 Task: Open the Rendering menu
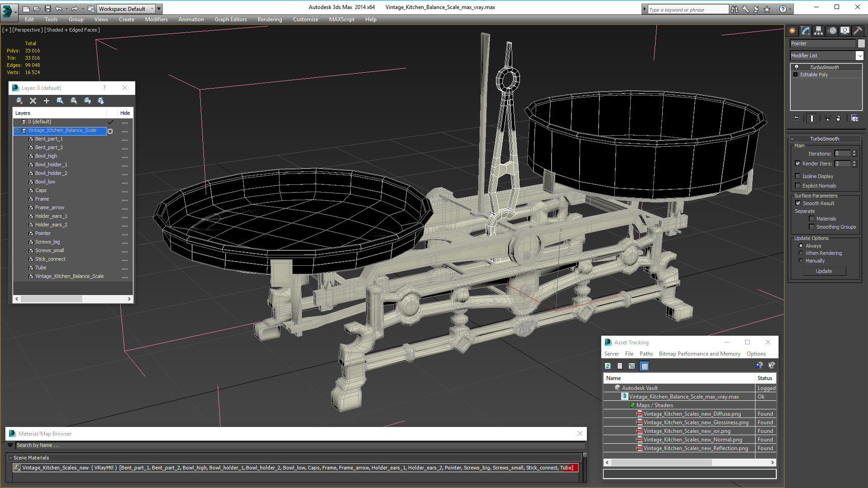click(x=269, y=19)
